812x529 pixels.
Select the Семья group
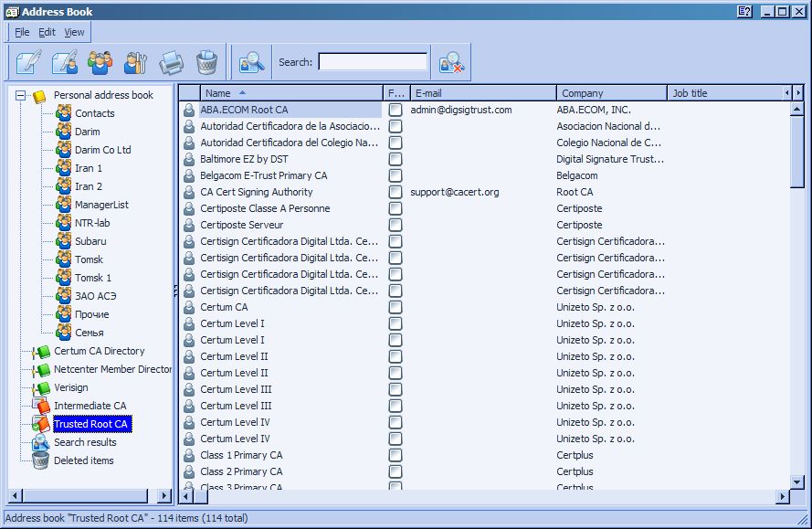[90, 333]
